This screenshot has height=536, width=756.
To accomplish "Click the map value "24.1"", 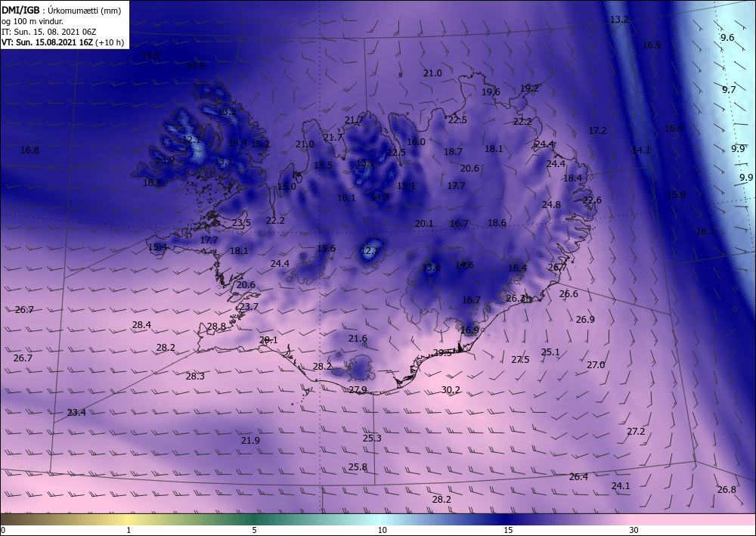I will click(x=621, y=486).
